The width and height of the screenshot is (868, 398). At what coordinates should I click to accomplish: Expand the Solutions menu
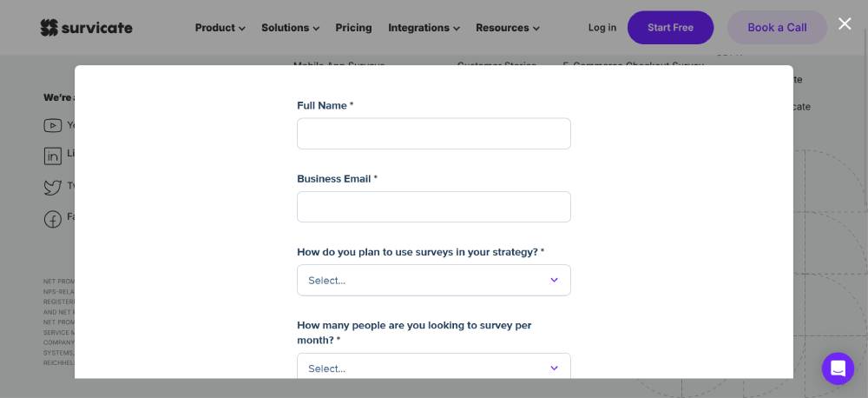click(290, 28)
